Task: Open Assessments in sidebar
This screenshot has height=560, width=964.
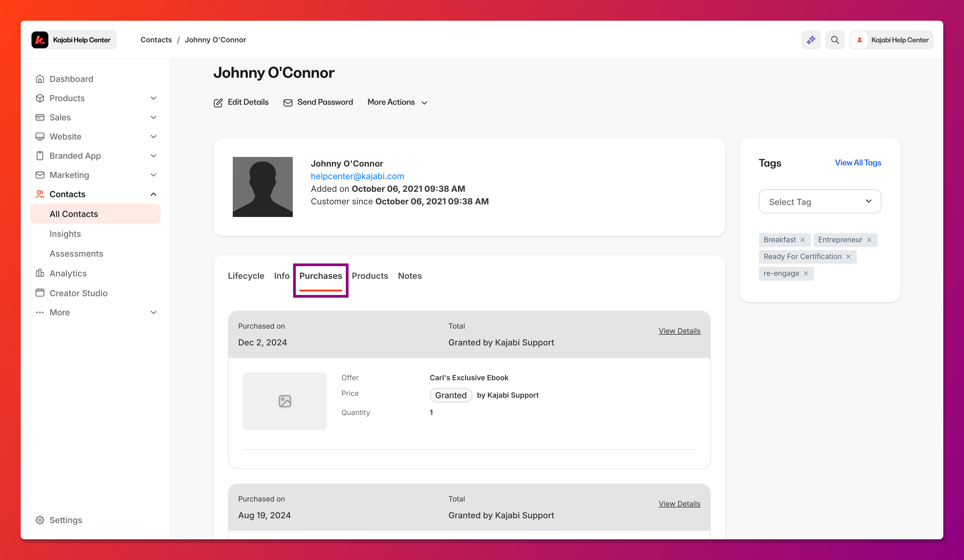Action: pyautogui.click(x=76, y=253)
